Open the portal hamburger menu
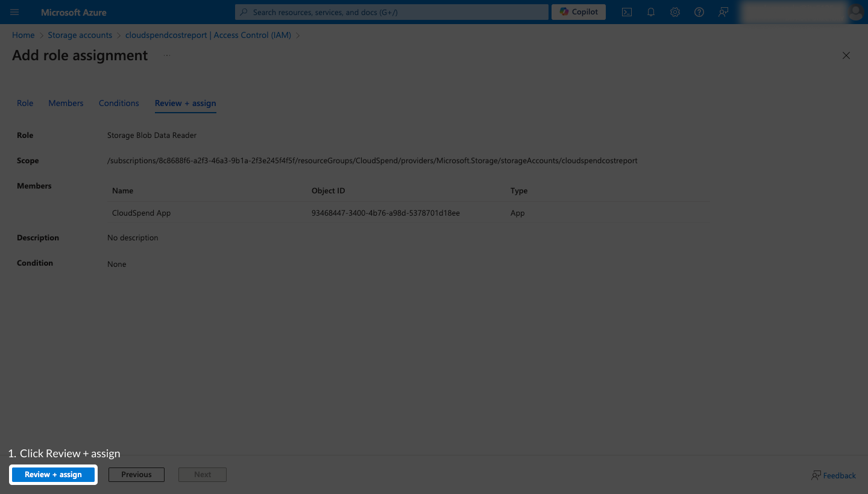The width and height of the screenshot is (868, 494). coord(14,11)
